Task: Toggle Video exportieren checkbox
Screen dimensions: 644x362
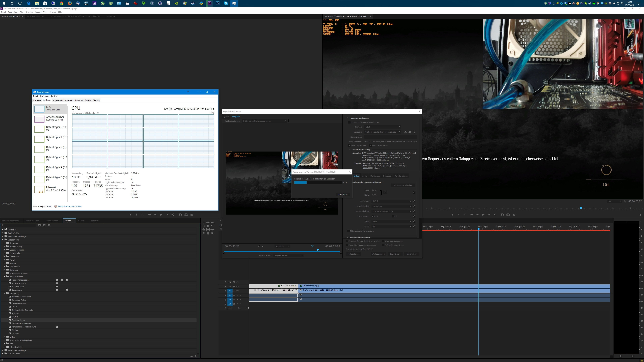Action: coord(350,145)
